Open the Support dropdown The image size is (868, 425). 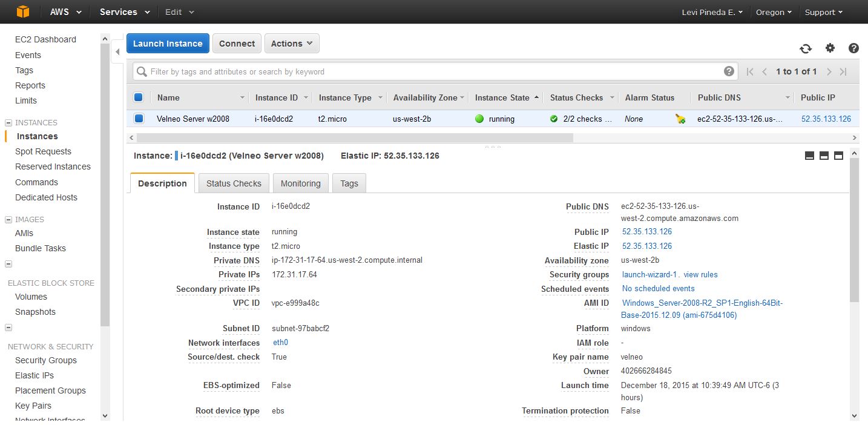pyautogui.click(x=824, y=12)
